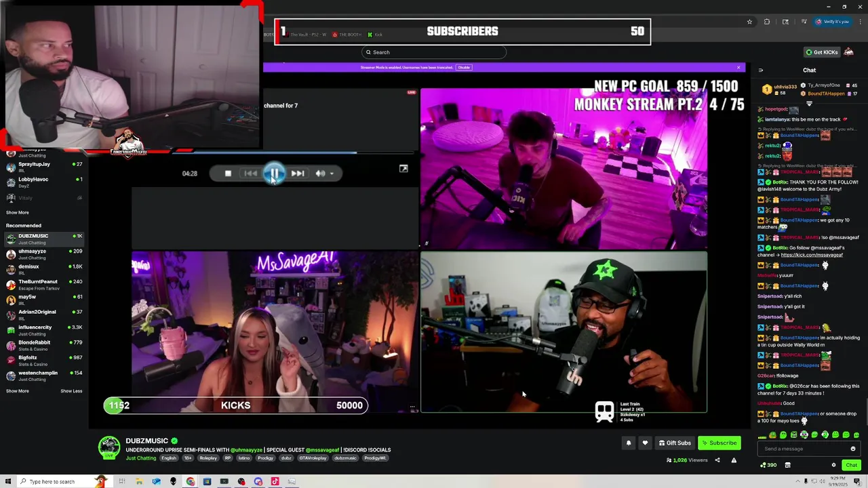Screen dimensions: 868x488
Task: Open File Explorer from the taskbar
Action: tap(139, 482)
